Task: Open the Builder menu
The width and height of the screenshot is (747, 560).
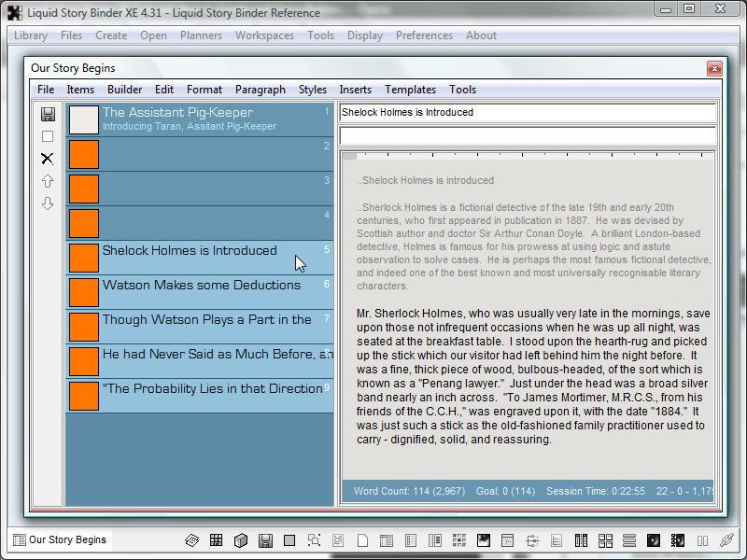Action: pyautogui.click(x=124, y=90)
